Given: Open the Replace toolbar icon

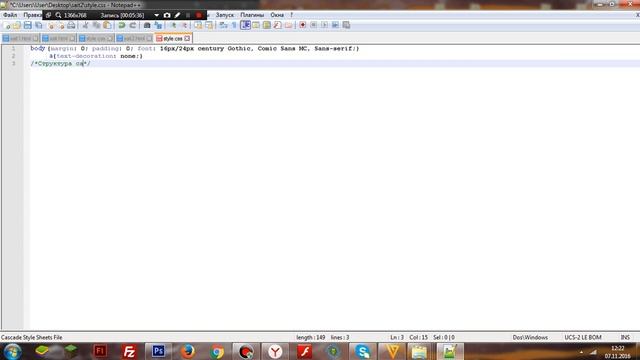Looking at the screenshot, I should point(158,26).
